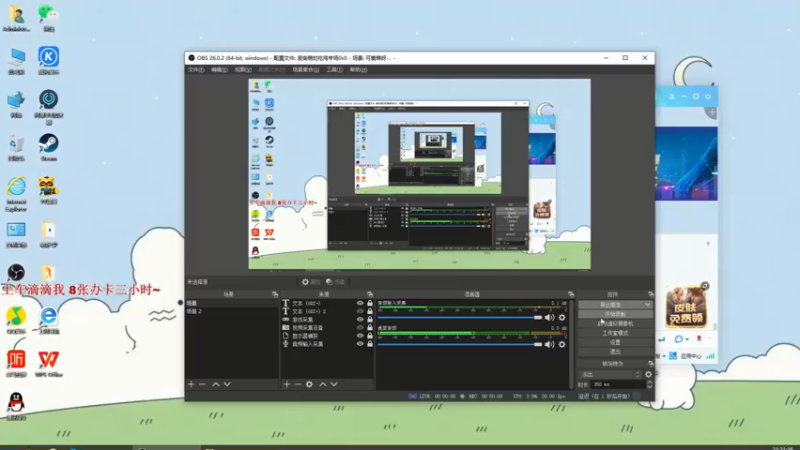Click the transition duration input field
The height and width of the screenshot is (450, 800).
[617, 384]
